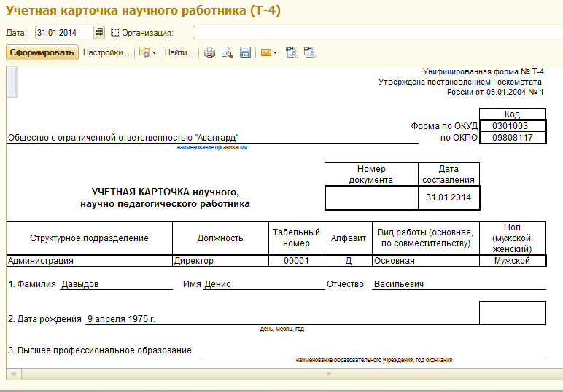
Task: Click the Унифицированная форма № Т-4 text
Action: pos(484,71)
